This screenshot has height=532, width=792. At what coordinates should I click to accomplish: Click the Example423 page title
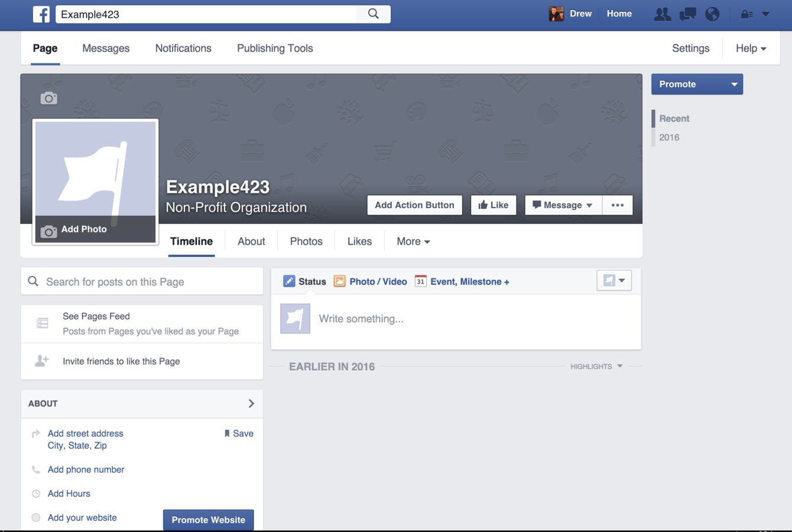click(x=218, y=187)
